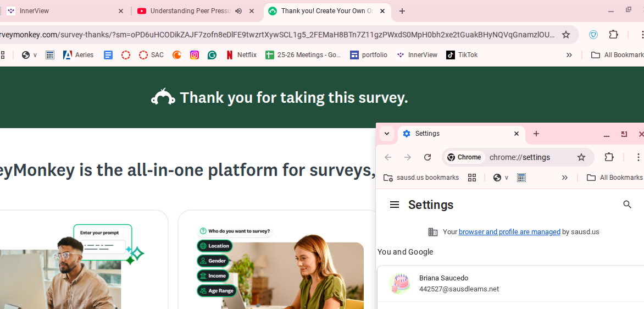644x309 pixels.
Task: Show hidden bookmarks in the main window
Action: (569, 55)
